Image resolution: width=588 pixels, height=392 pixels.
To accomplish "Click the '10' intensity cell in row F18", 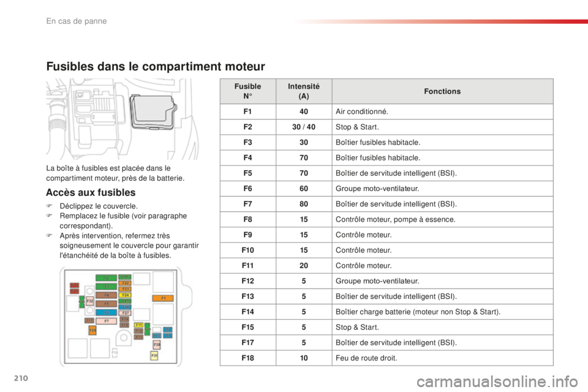I will click(x=304, y=358).
